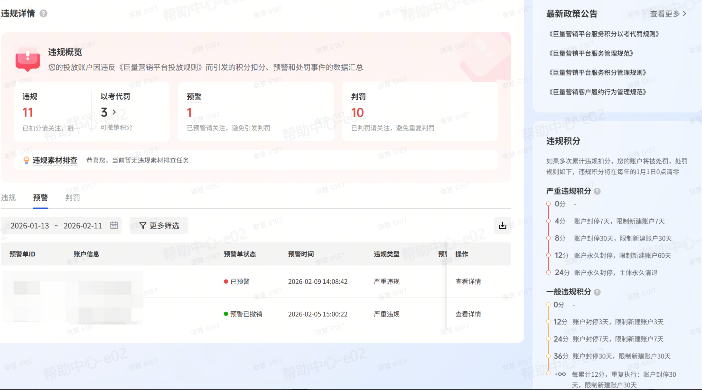Click the help icon beside 严重违规积分

(597, 191)
